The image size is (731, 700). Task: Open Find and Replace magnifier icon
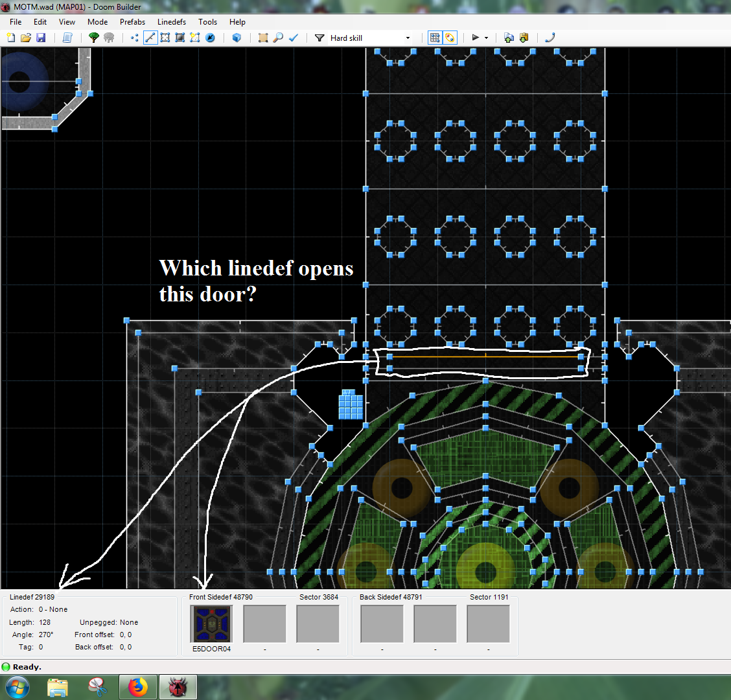tap(278, 38)
